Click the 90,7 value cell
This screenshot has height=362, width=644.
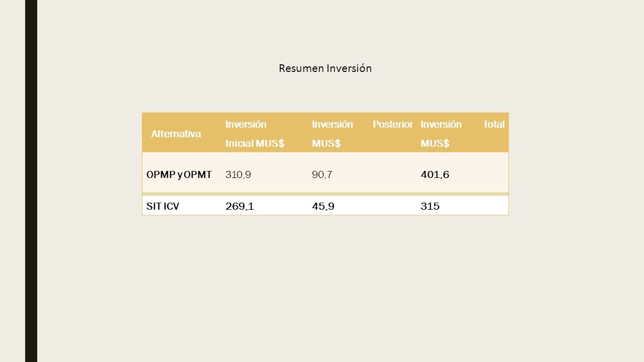coord(322,174)
